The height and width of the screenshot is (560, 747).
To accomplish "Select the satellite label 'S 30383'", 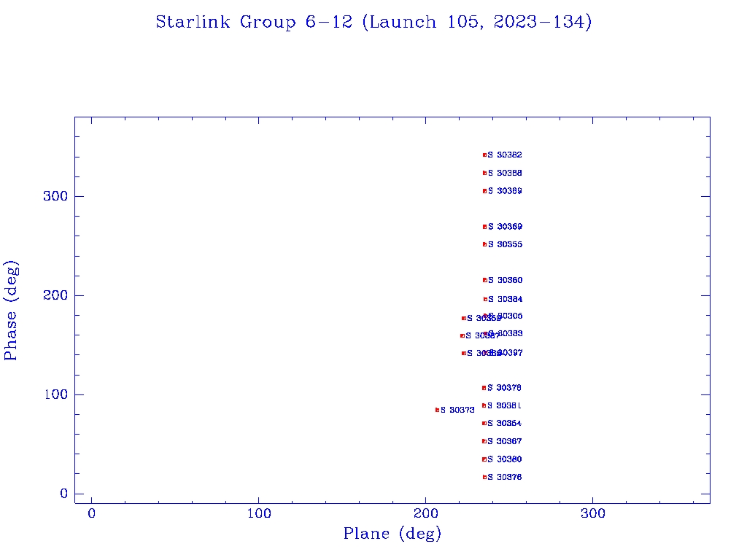I will pos(506,333).
